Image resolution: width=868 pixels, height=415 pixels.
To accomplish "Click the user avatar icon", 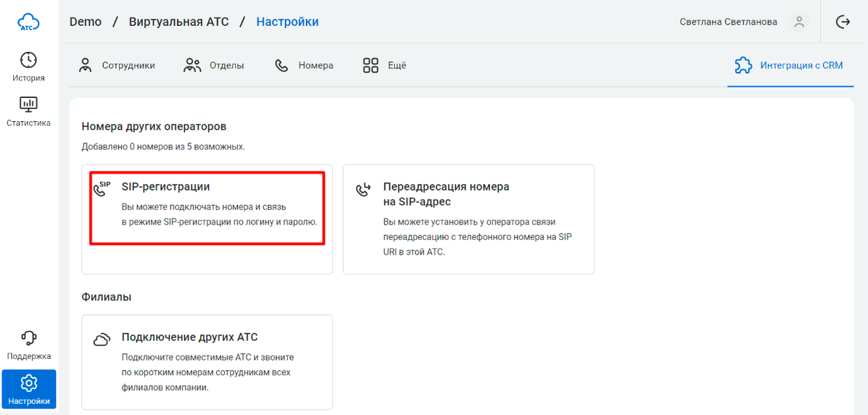I will 799,22.
